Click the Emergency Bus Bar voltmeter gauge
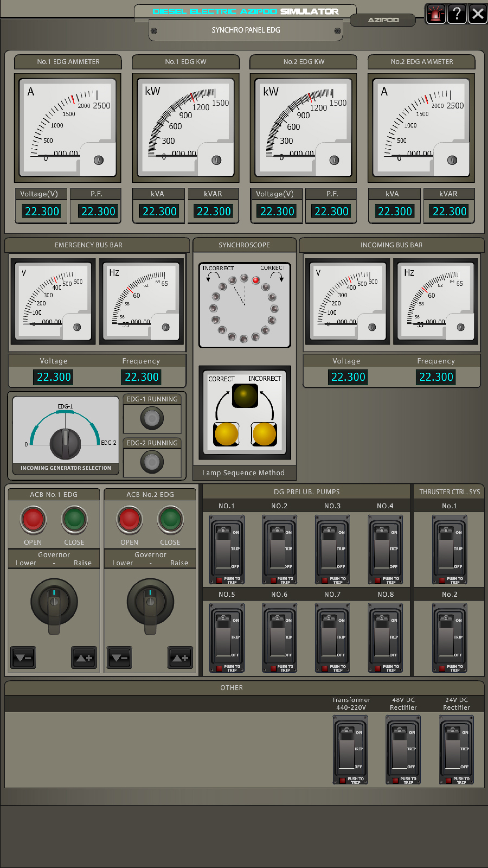488x868 pixels. click(53, 301)
